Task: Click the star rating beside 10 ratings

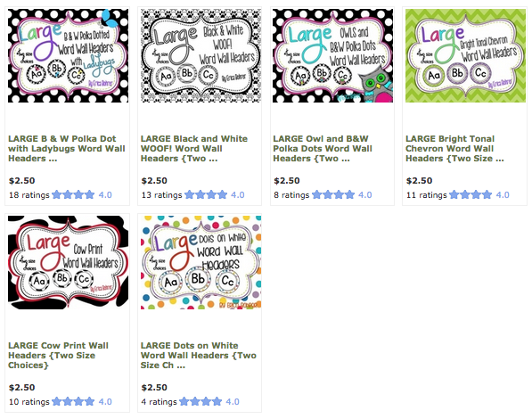Action: [x=73, y=402]
